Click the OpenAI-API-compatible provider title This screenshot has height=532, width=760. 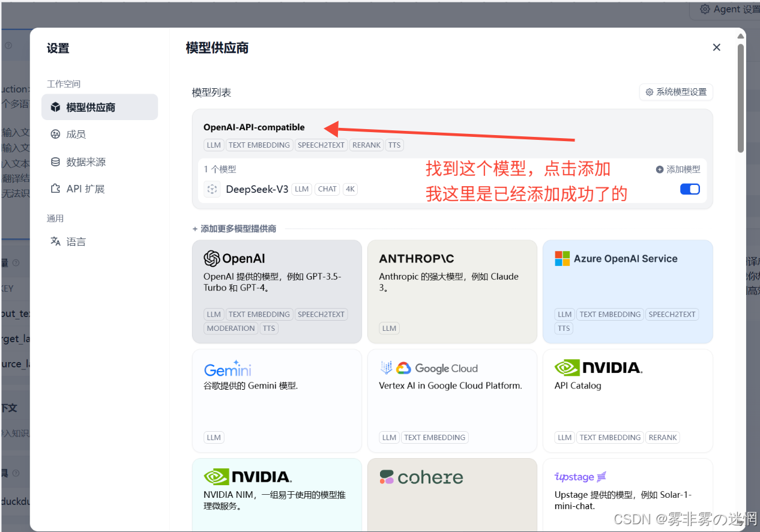(254, 127)
